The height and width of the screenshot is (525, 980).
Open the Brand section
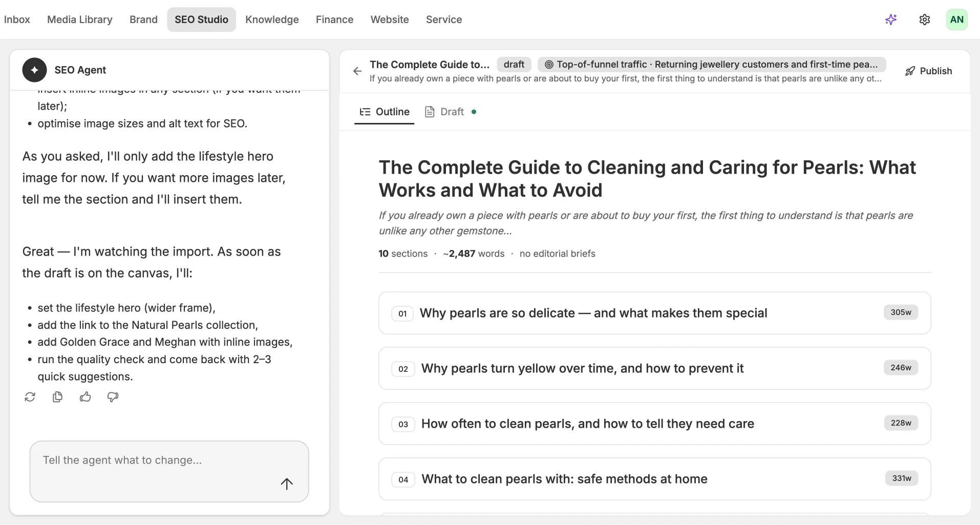coord(143,19)
